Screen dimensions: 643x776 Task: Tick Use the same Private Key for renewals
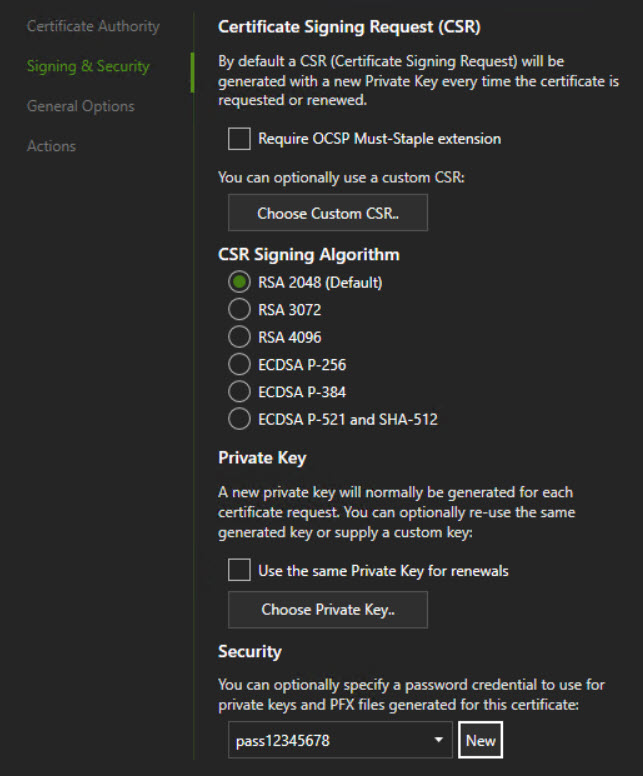(239, 570)
